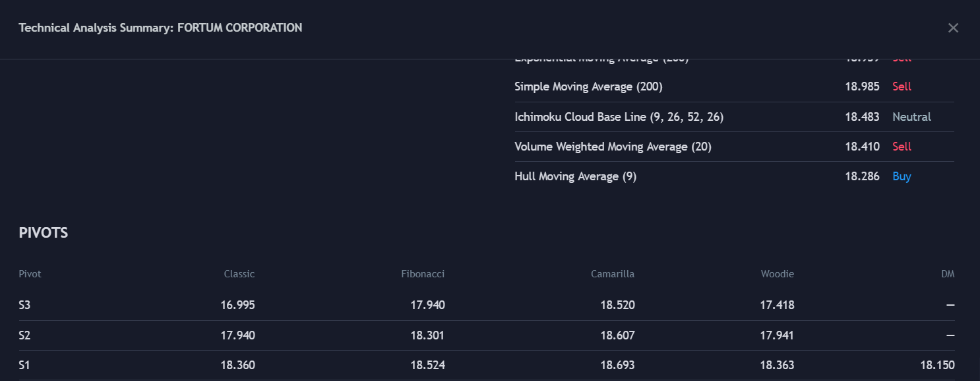Viewport: 980px width, 381px height.
Task: Click the Ichimoku Cloud Base Line label
Action: (x=619, y=117)
